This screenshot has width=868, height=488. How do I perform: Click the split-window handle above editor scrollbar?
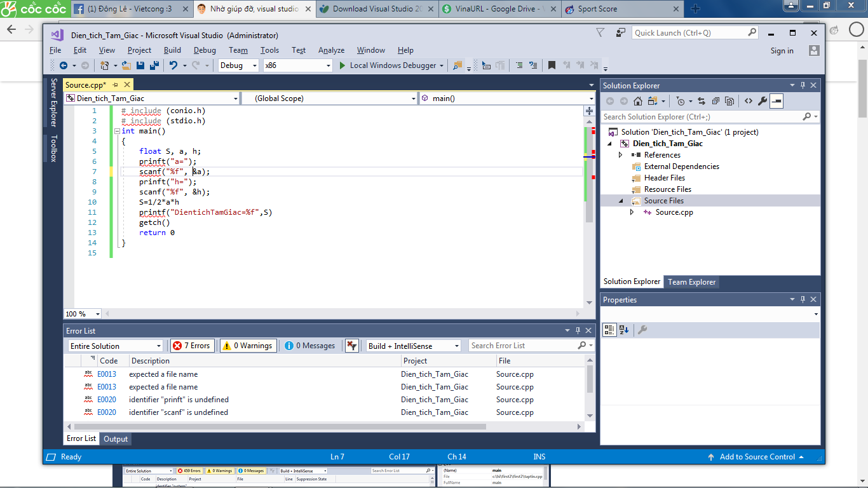[x=589, y=111]
